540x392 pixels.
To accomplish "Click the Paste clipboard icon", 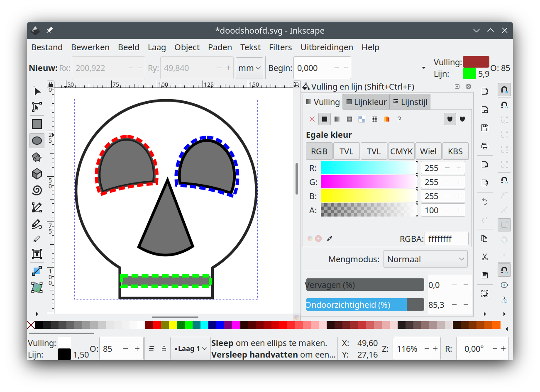I will 484,275.
